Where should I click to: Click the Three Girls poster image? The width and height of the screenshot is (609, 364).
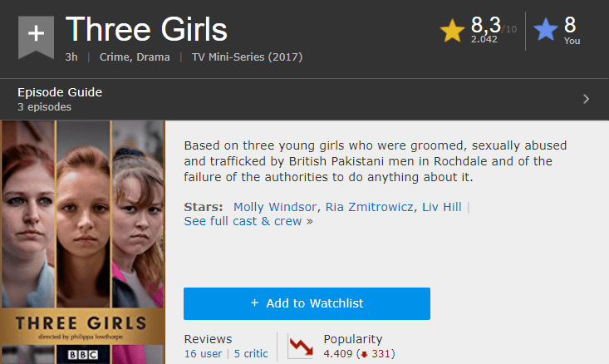click(81, 241)
